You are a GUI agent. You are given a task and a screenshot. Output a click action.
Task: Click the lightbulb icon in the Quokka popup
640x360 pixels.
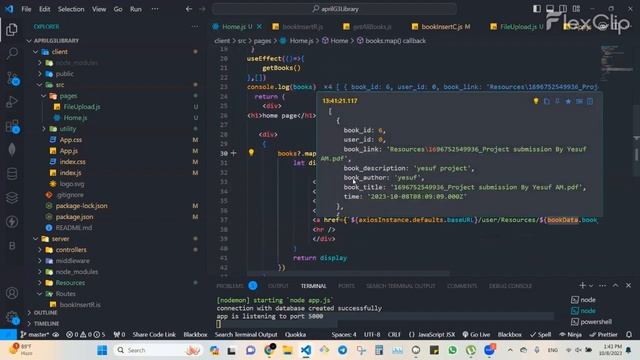tap(536, 101)
